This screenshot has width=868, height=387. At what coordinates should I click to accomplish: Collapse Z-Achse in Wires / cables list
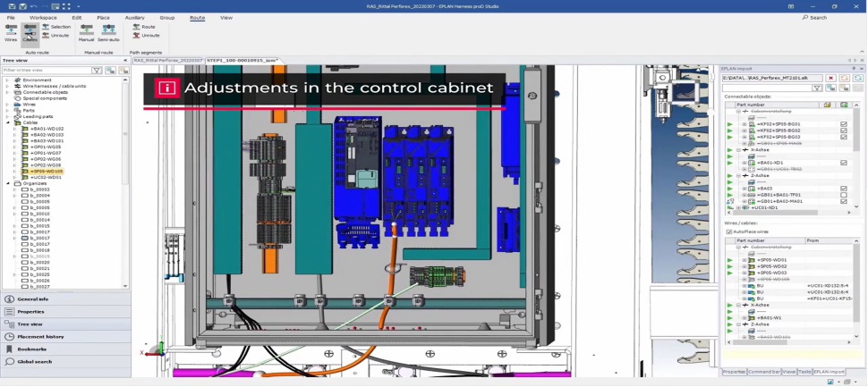click(738, 324)
